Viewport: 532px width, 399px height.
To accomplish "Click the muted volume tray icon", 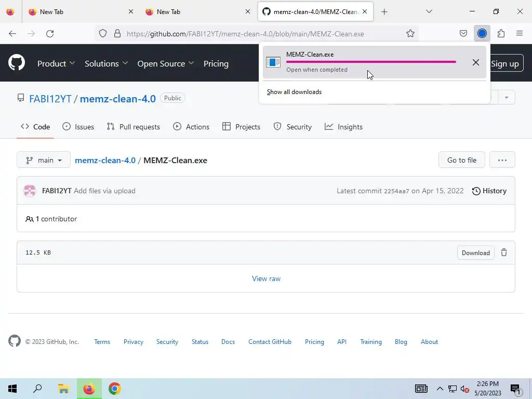I will point(464,389).
